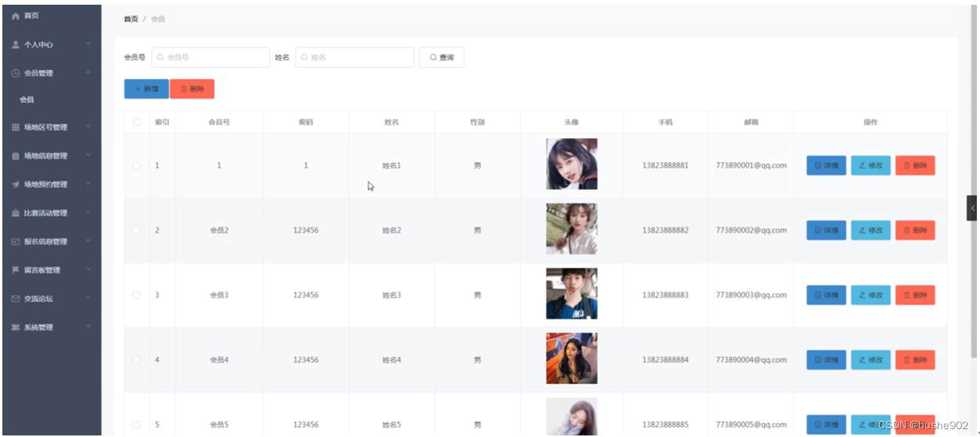The height and width of the screenshot is (437, 980).
Task: Expand the 场地预约管理 chevron
Action: click(x=88, y=185)
